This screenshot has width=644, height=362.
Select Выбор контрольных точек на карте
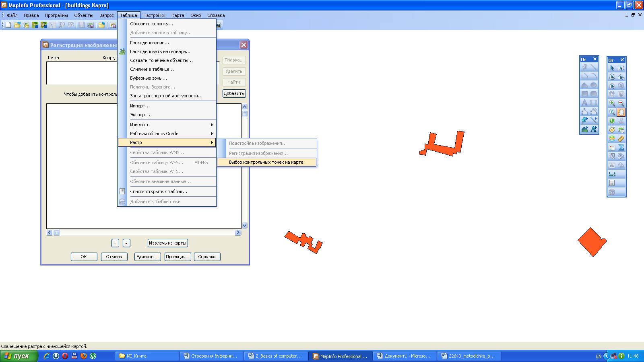tap(266, 162)
